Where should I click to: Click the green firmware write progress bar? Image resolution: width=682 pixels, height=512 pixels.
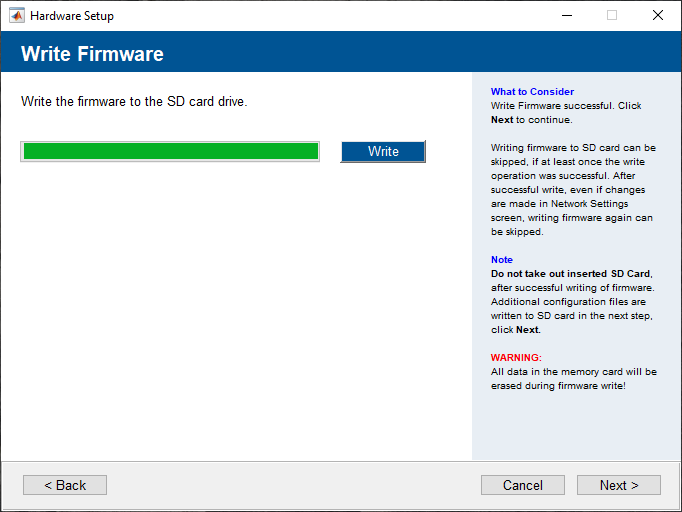[170, 151]
